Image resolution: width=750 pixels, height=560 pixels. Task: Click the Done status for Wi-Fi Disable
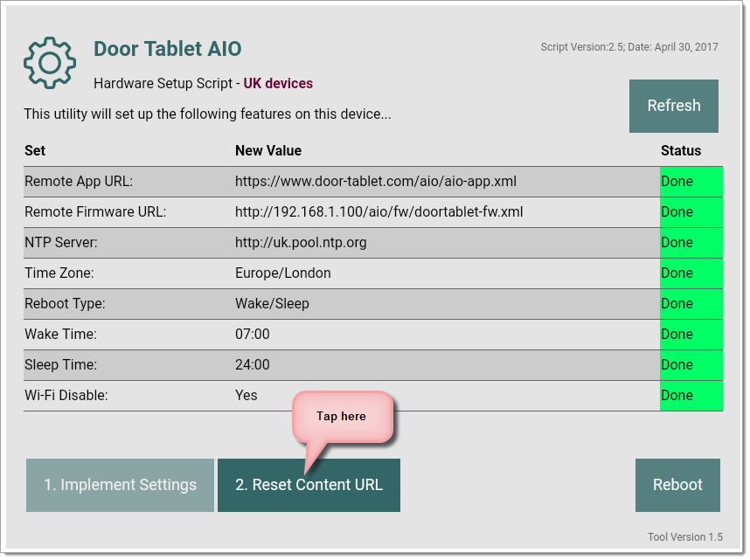point(691,396)
